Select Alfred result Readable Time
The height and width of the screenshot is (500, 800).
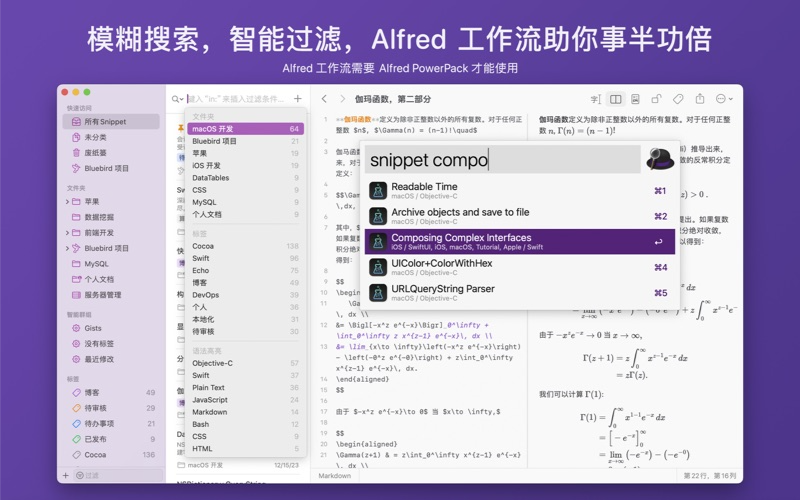pos(519,190)
